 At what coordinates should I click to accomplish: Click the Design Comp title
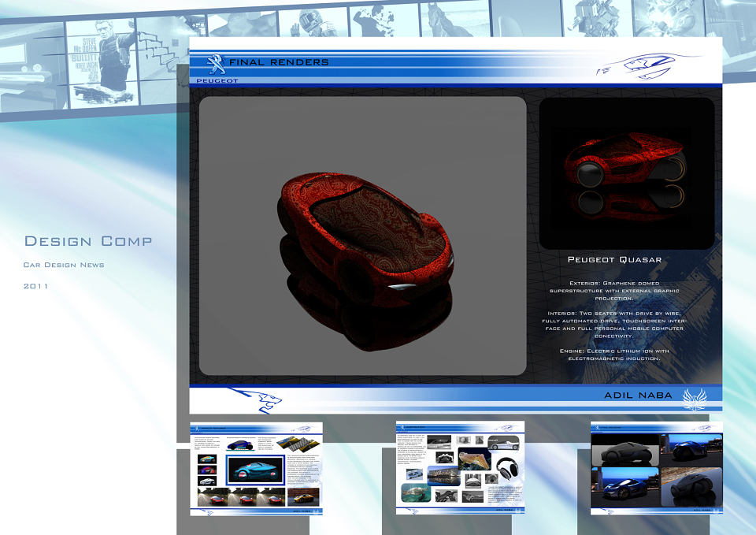tap(88, 241)
